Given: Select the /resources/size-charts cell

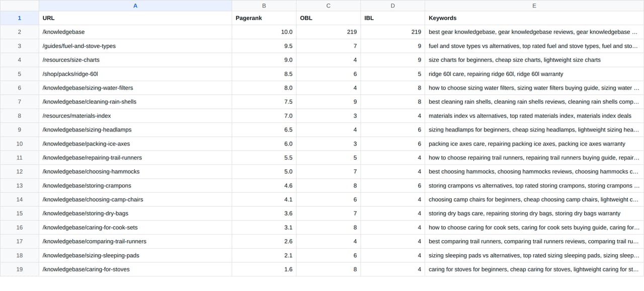Looking at the screenshot, I should pyautogui.click(x=135, y=60).
